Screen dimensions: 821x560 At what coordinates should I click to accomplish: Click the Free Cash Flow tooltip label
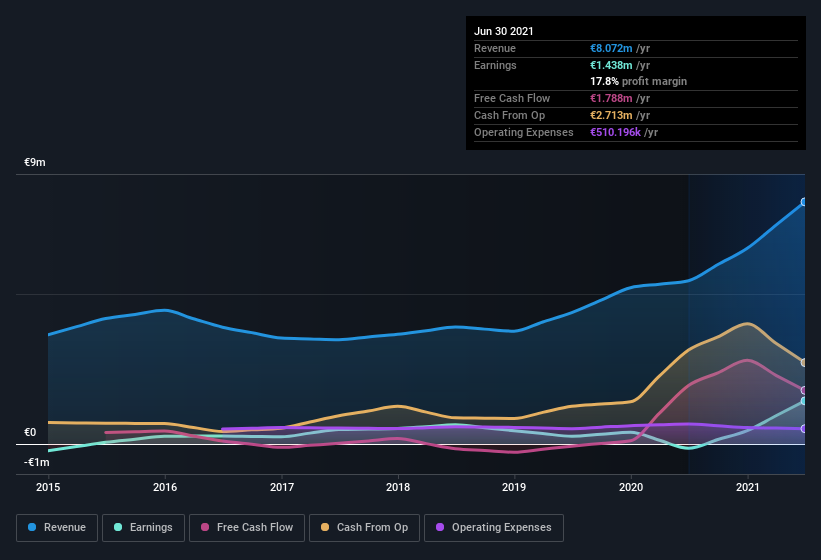tap(512, 98)
